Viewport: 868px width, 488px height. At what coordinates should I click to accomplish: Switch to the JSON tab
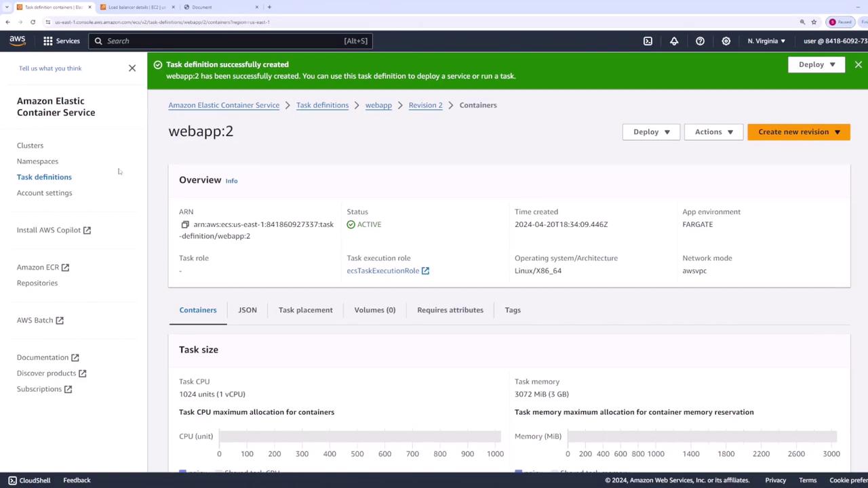tap(248, 310)
